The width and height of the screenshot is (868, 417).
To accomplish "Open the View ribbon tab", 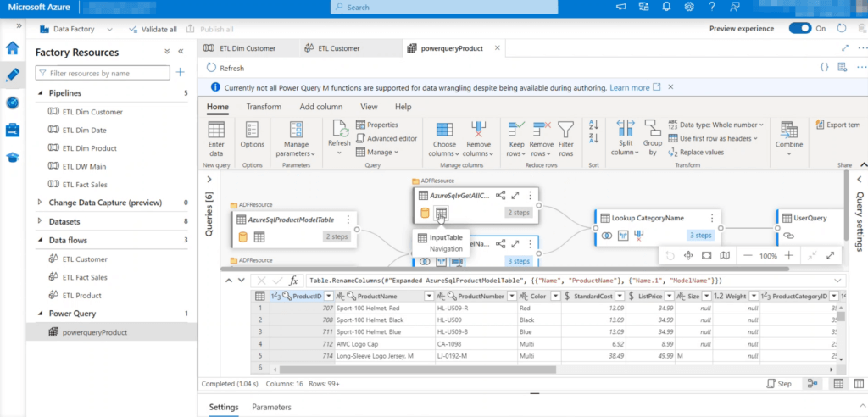I will 369,107.
